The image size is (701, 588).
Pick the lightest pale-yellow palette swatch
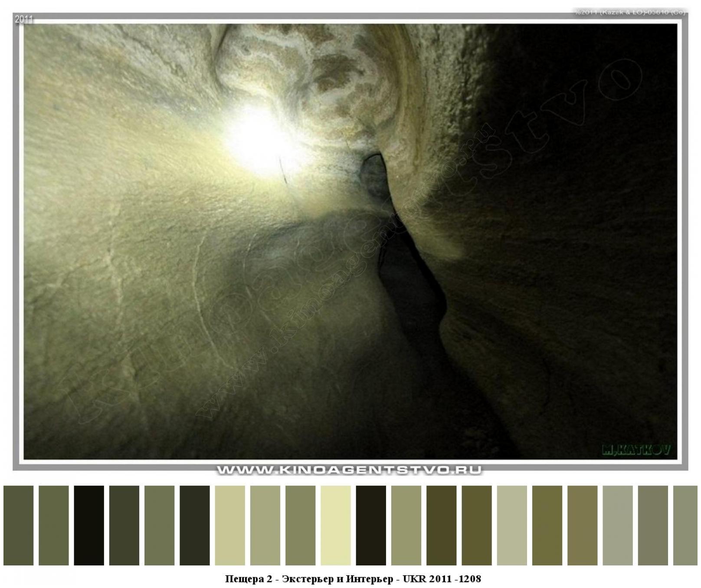pyautogui.click(x=336, y=525)
